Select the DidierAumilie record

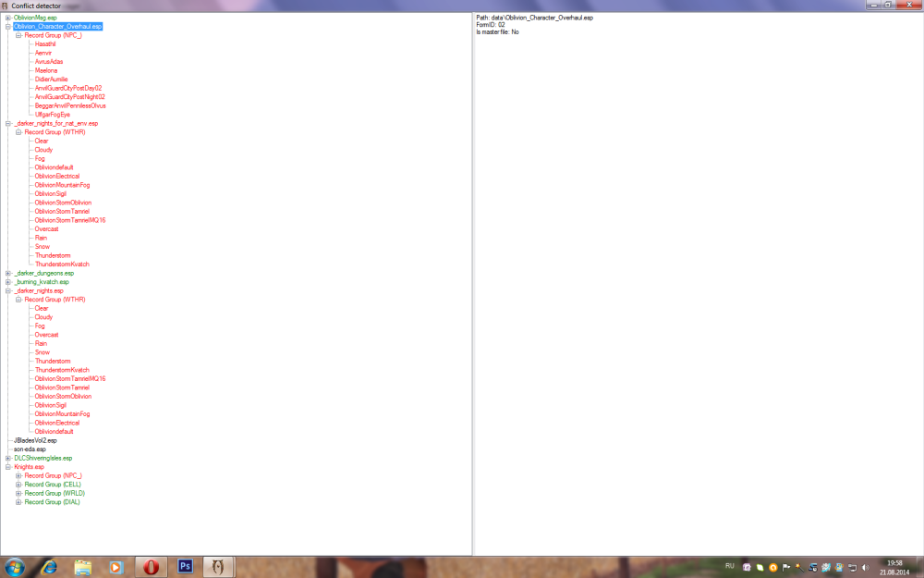[x=51, y=79]
